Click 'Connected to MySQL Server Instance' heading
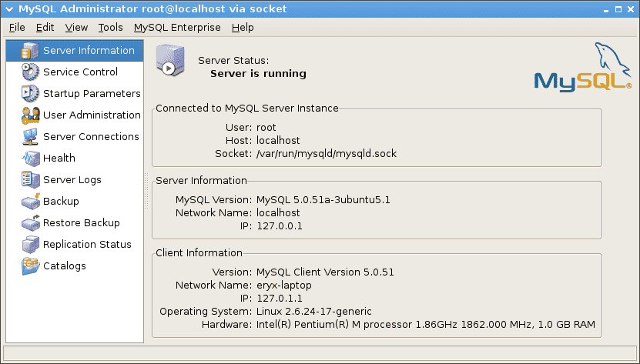640x364 pixels. pos(247,109)
